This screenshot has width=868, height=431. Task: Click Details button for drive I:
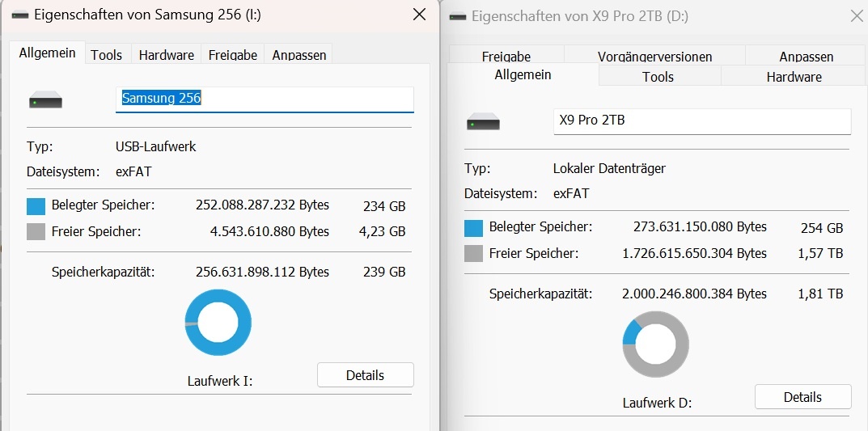[365, 375]
